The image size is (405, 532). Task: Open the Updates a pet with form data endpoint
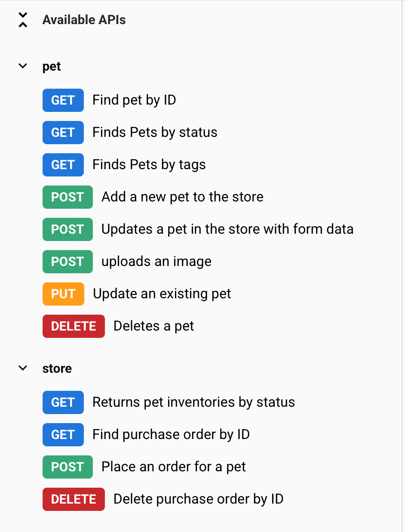point(227,229)
